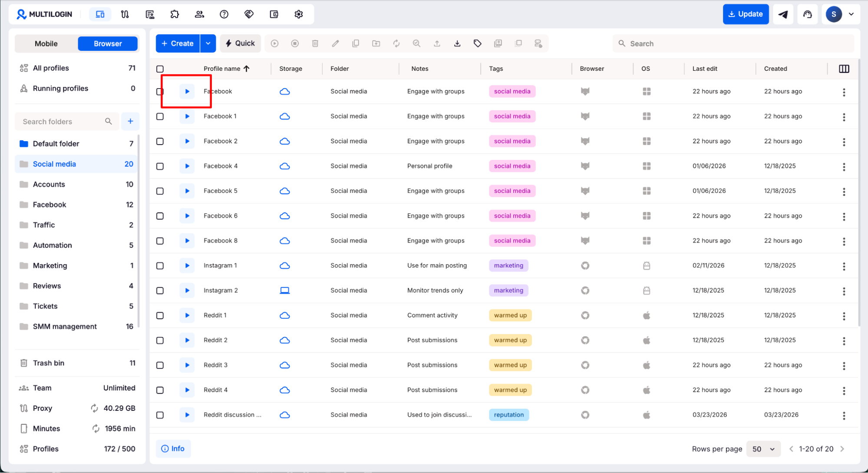Expand the Create button dropdown arrow
Screen dimensions: 868x473
tap(208, 43)
